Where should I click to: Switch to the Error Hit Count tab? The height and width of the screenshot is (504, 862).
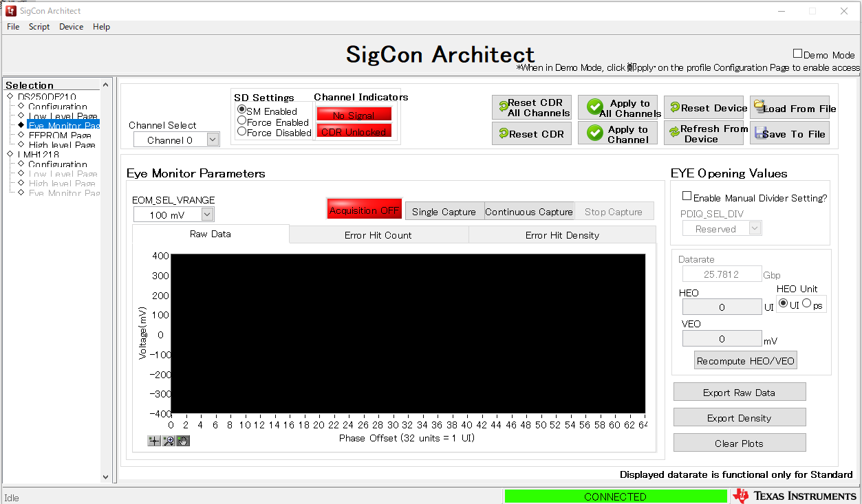coord(378,235)
